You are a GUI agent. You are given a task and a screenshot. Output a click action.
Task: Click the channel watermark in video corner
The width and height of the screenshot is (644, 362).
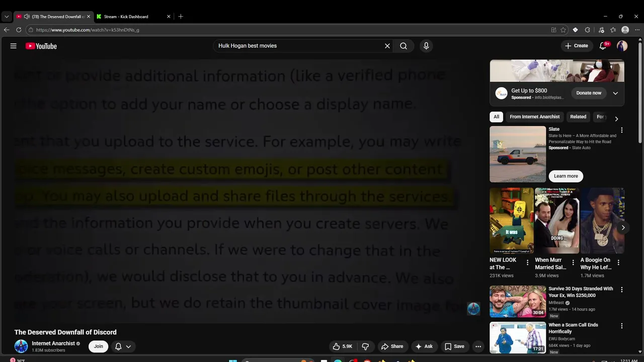point(473,309)
